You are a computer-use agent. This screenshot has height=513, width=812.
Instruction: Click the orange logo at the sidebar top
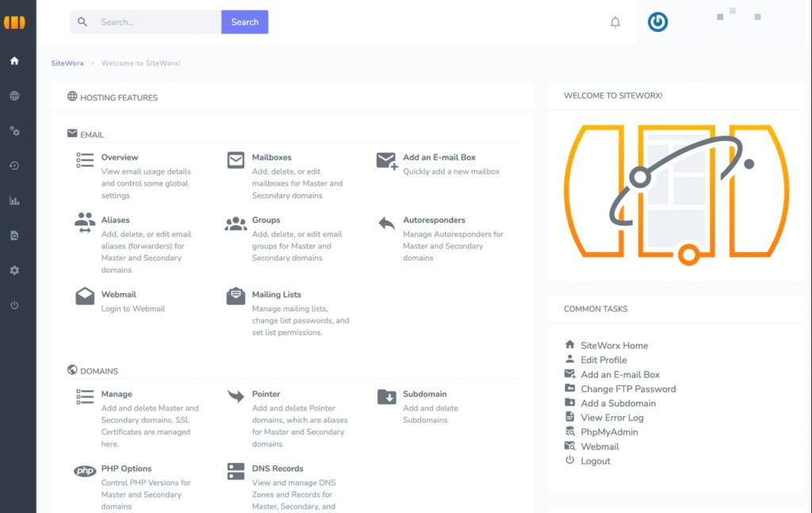click(14, 22)
